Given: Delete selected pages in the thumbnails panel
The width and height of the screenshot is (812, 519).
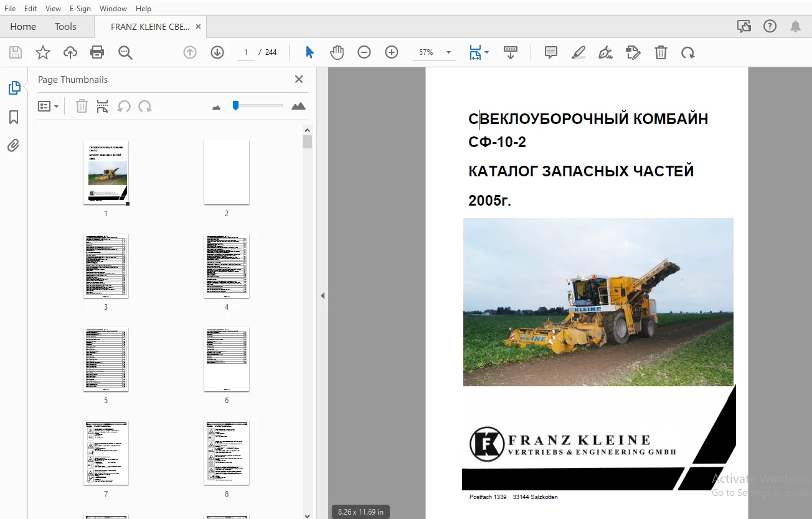Looking at the screenshot, I should point(82,107).
